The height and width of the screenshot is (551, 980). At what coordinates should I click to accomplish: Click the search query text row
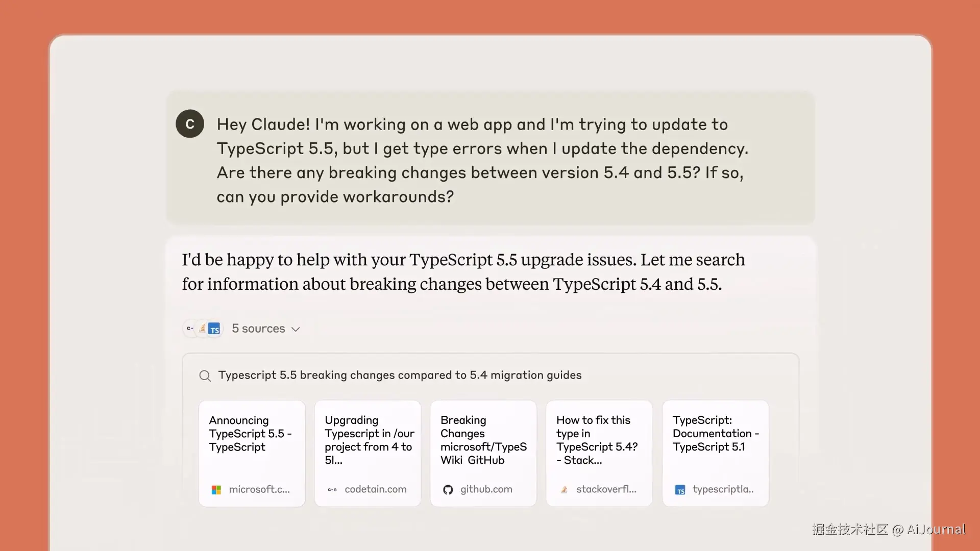400,375
